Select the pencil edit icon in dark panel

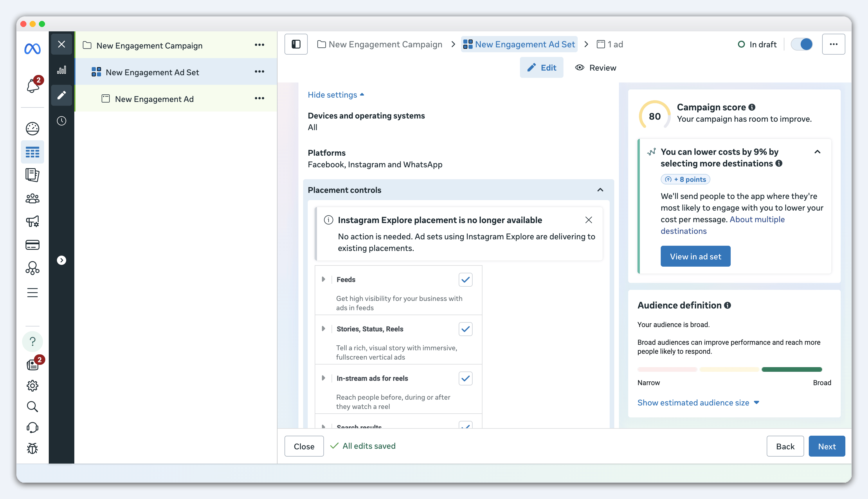coord(62,95)
